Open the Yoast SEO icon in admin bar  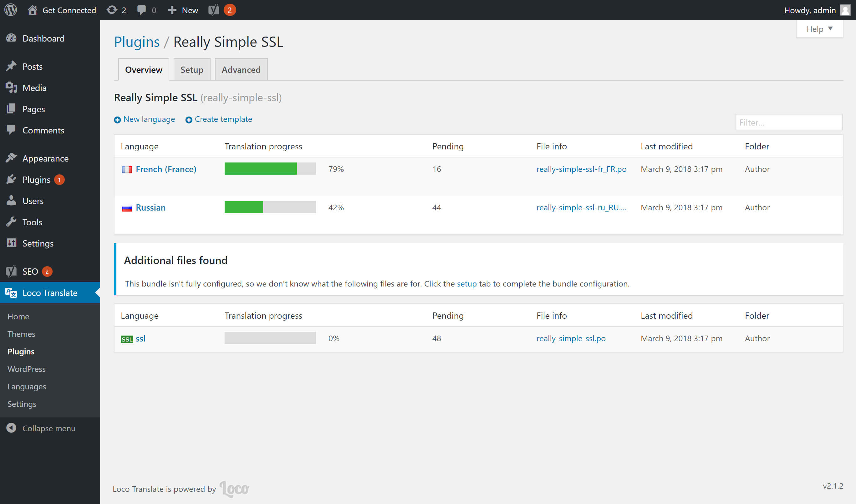coord(214,10)
